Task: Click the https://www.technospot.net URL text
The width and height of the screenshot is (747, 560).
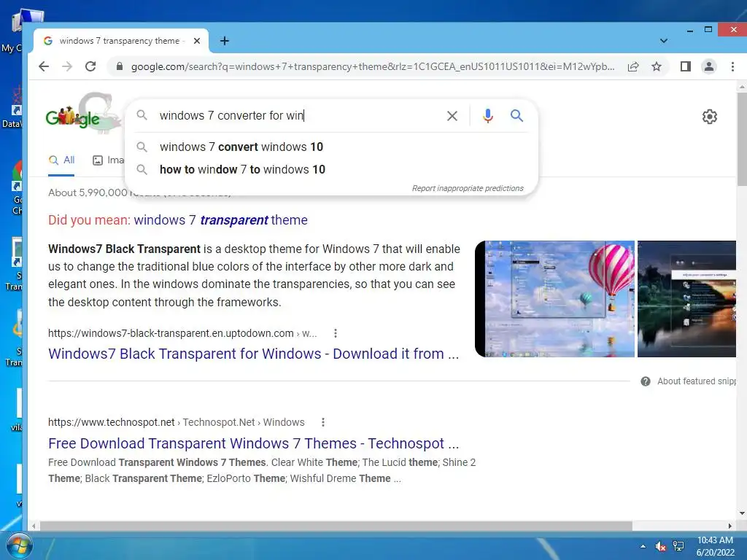Action: [x=112, y=422]
